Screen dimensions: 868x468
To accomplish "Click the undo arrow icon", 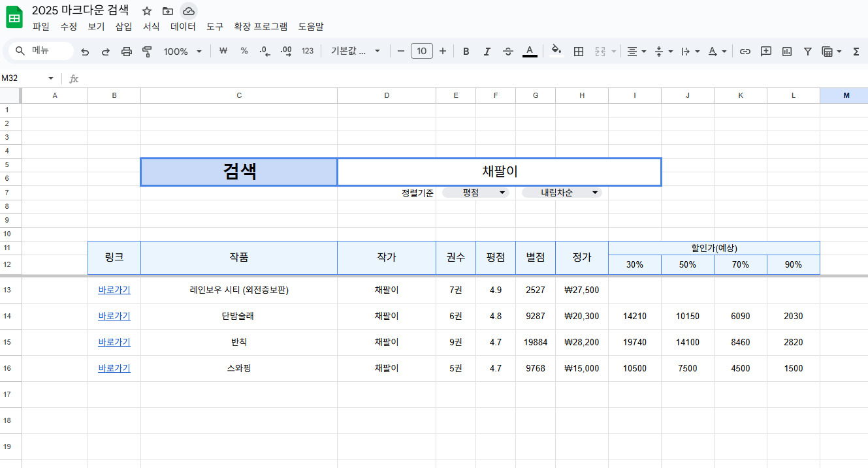I will (x=85, y=52).
